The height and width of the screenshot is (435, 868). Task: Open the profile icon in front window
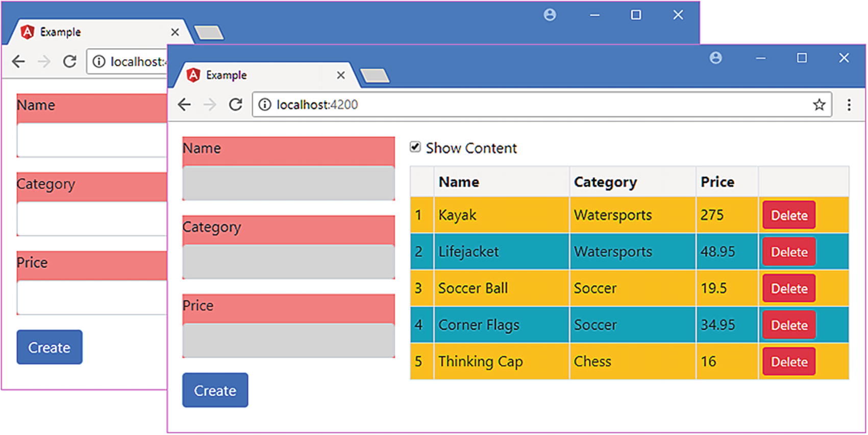[715, 58]
